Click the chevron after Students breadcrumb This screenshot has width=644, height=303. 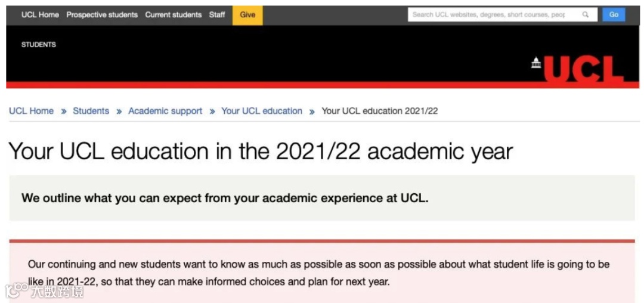(119, 112)
